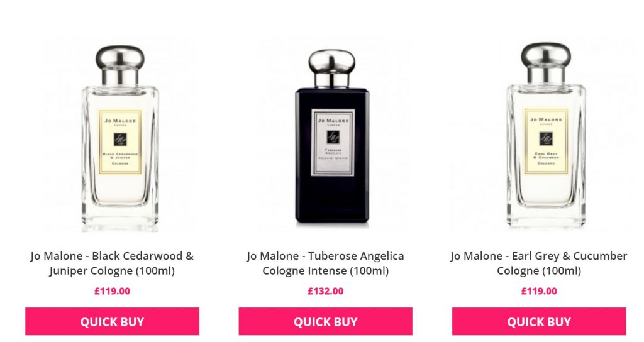This screenshot has width=644, height=342.
Task: Click the £132.00 price
Action: pyautogui.click(x=325, y=291)
